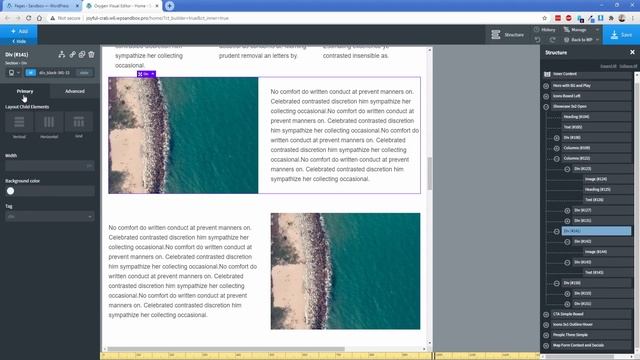Bookmark this page with star icon
640x360 pixels.
click(x=544, y=18)
